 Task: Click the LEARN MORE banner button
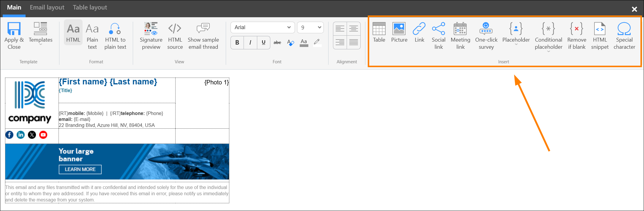[x=80, y=169]
